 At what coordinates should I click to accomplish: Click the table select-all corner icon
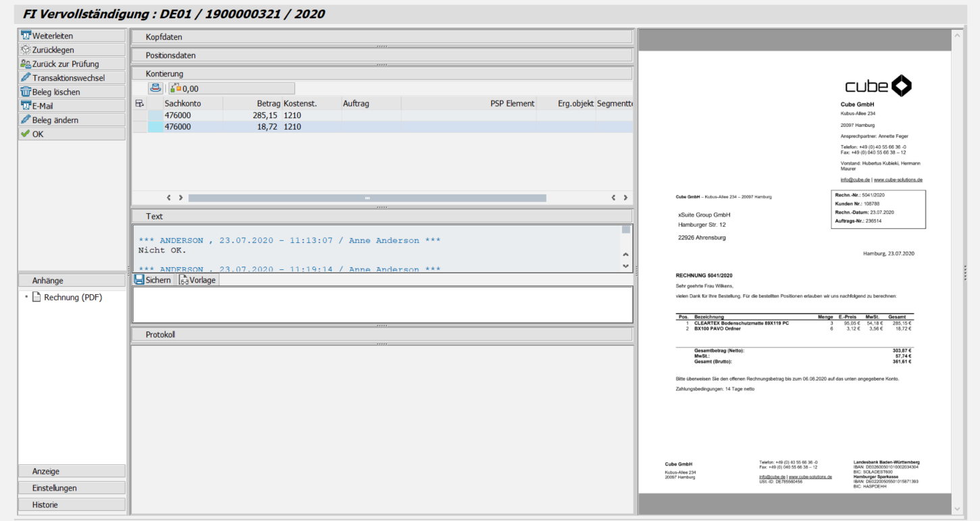[140, 103]
